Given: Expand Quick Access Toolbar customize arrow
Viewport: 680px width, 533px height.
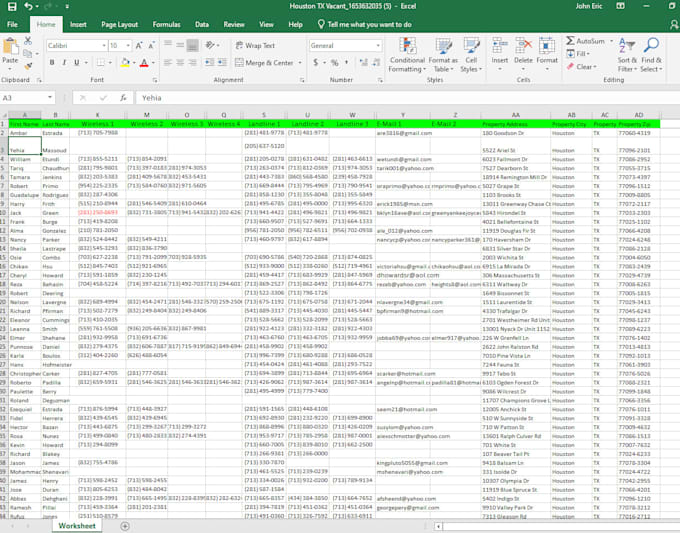Looking at the screenshot, I should click(67, 7).
